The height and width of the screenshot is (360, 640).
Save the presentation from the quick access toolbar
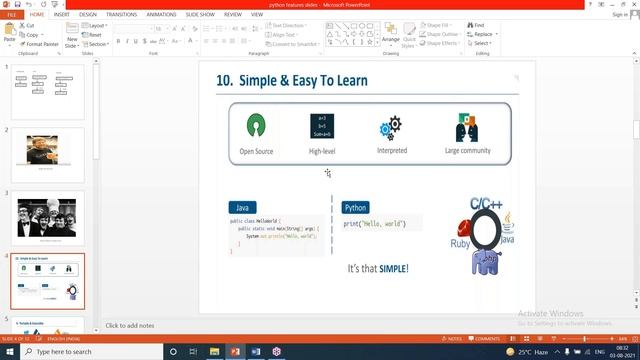click(18, 4)
